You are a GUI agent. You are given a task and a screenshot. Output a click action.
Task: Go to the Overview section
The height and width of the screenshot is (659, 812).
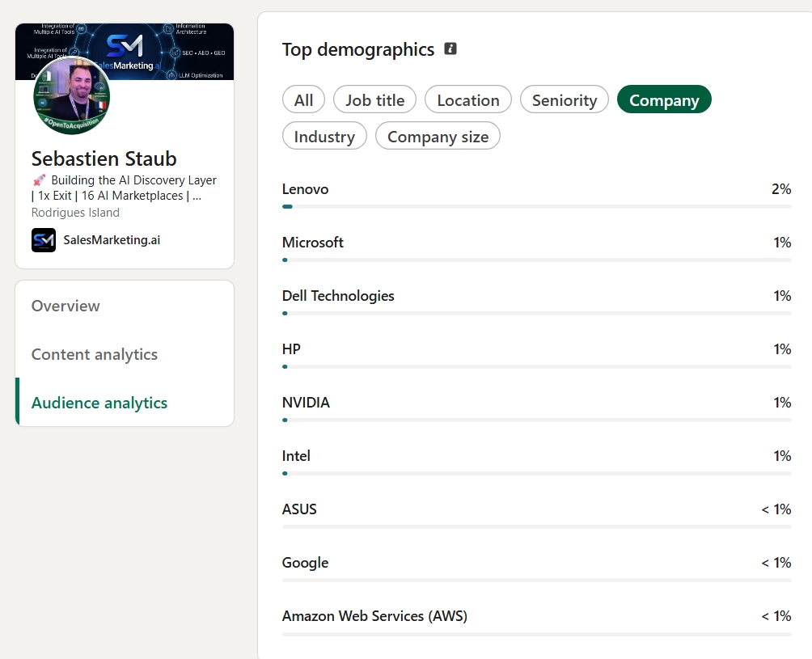click(x=66, y=306)
